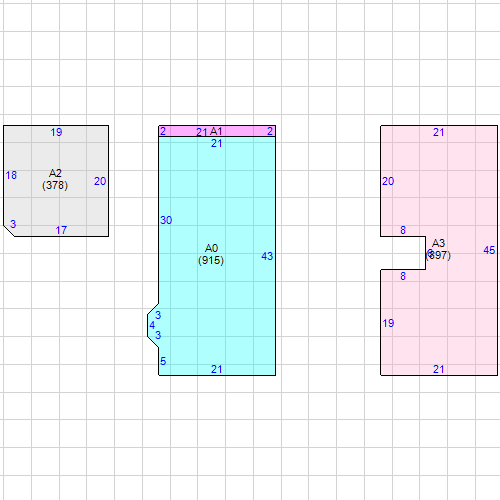Click dimension 20 on A2 right edge

100,181
